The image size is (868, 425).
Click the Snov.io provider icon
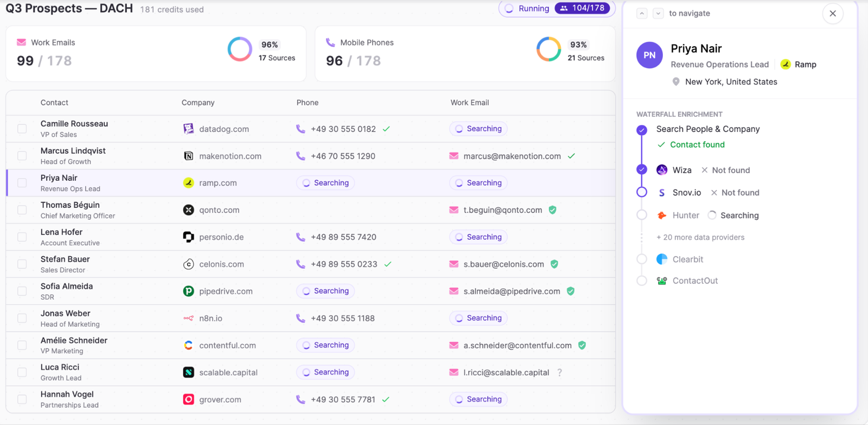(662, 193)
